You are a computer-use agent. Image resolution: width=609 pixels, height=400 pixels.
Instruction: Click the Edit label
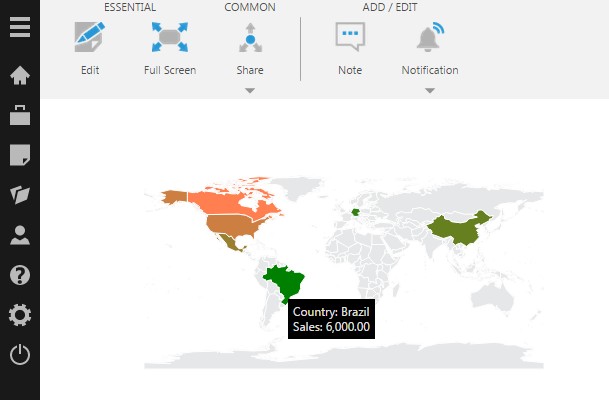click(x=90, y=70)
